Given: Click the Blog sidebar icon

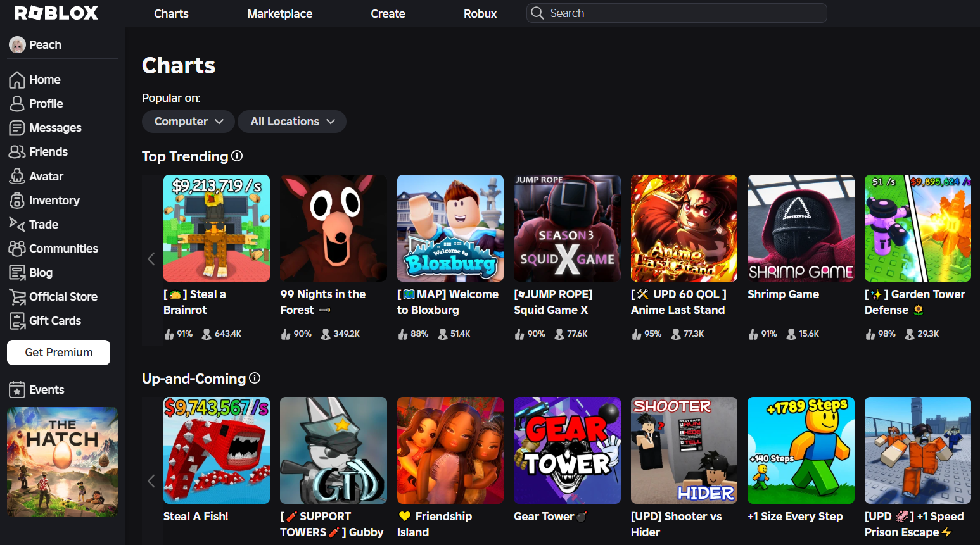Looking at the screenshot, I should point(17,273).
